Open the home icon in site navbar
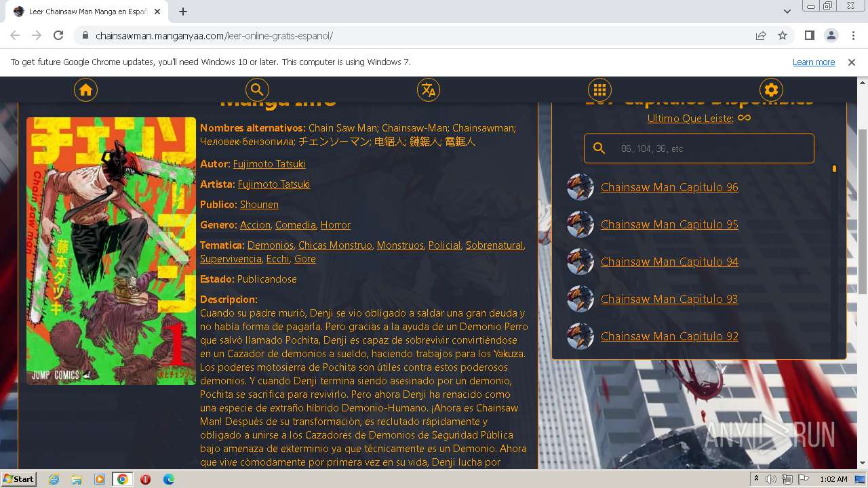This screenshot has height=488, width=868. 85,90
